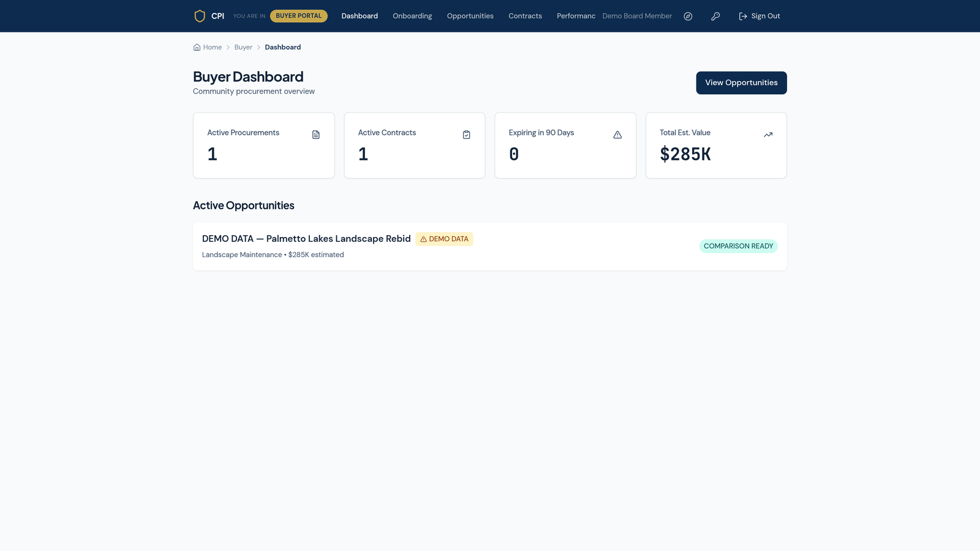The width and height of the screenshot is (980, 551).
Task: Open the Contracts nav tab
Action: pos(525,16)
